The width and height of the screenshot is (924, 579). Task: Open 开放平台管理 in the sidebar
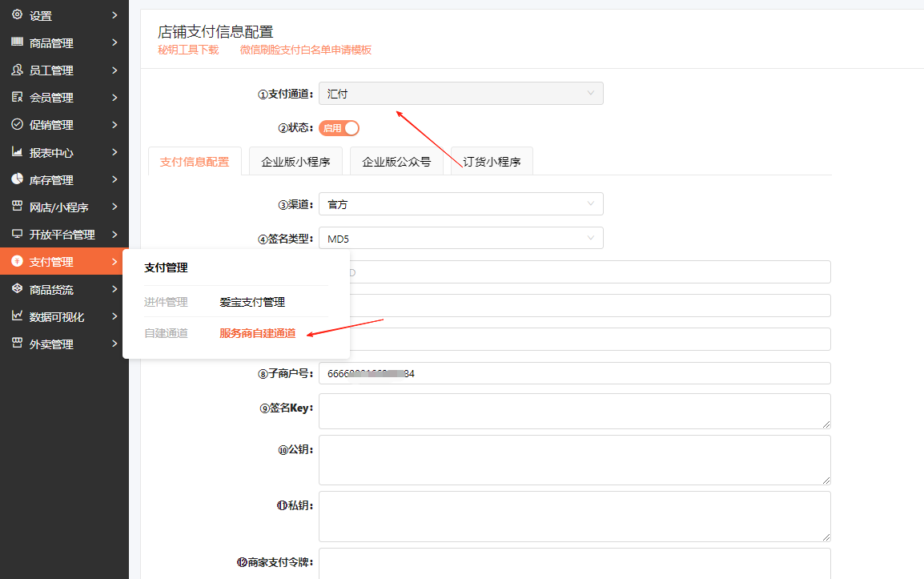click(x=64, y=234)
